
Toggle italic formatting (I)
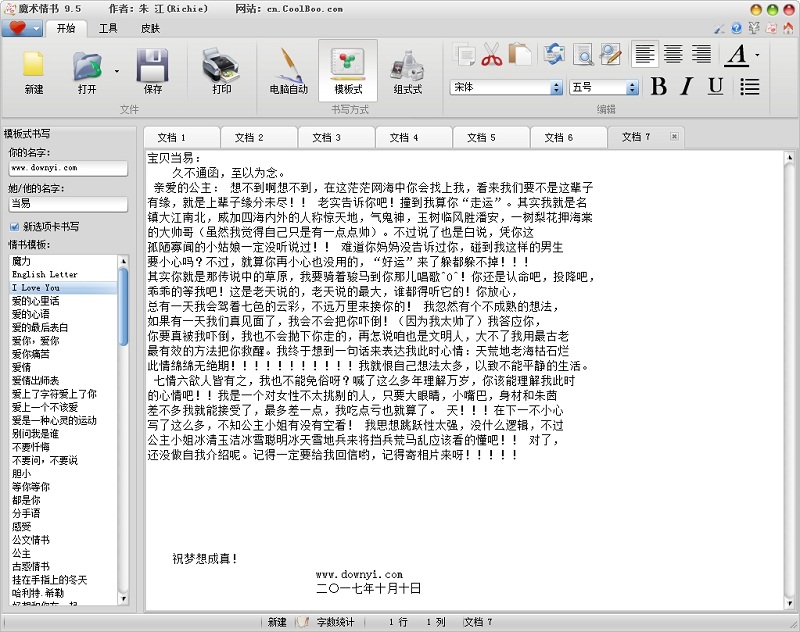click(x=687, y=87)
